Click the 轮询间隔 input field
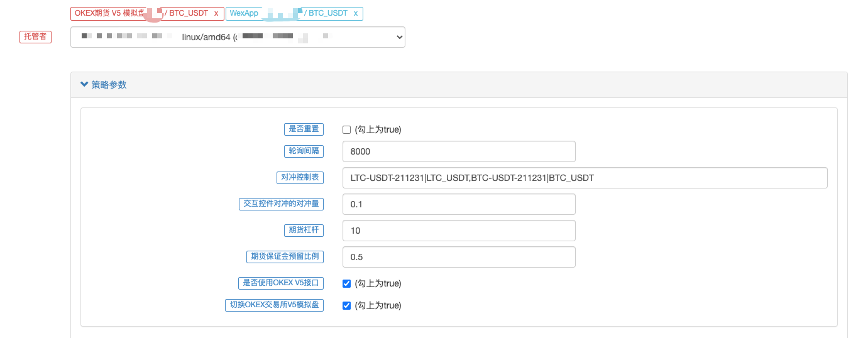This screenshot has height=338, width=868. 459,151
